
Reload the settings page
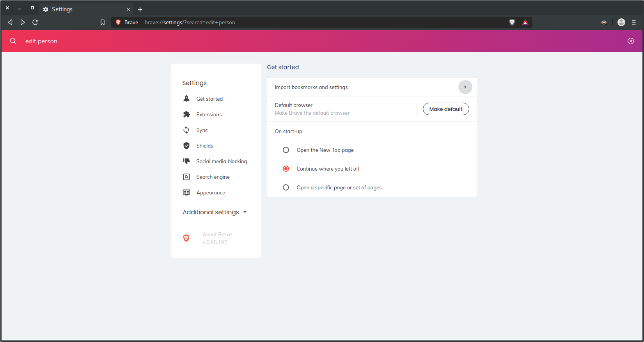35,22
